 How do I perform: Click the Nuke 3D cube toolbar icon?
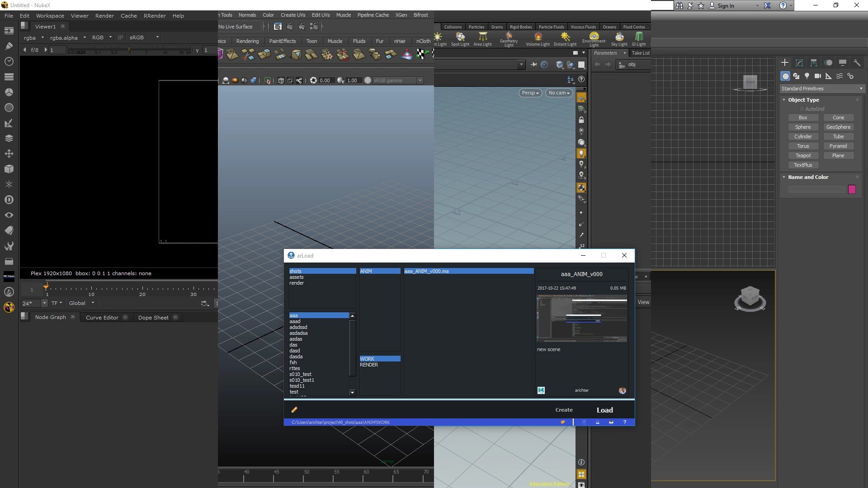tap(9, 169)
